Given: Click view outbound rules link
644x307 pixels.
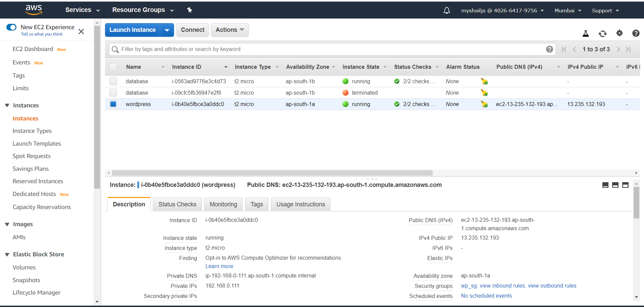Looking at the screenshot, I should click(x=552, y=286).
